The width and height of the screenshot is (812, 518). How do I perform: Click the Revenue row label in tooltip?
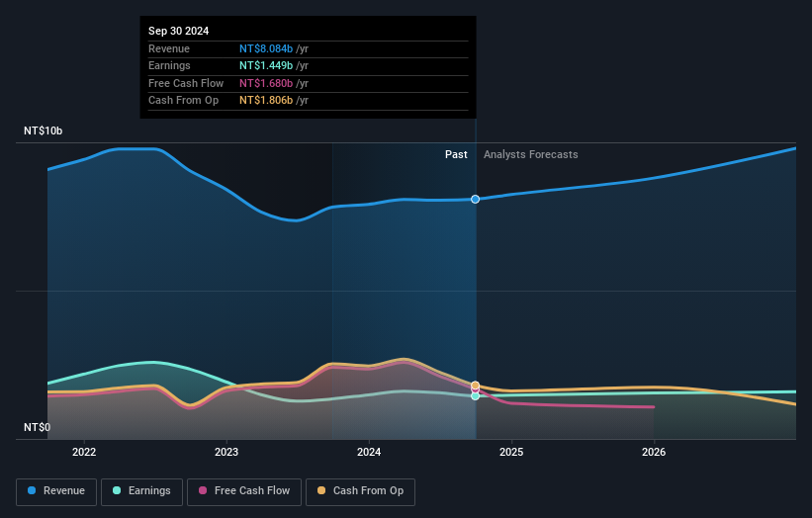coord(169,48)
